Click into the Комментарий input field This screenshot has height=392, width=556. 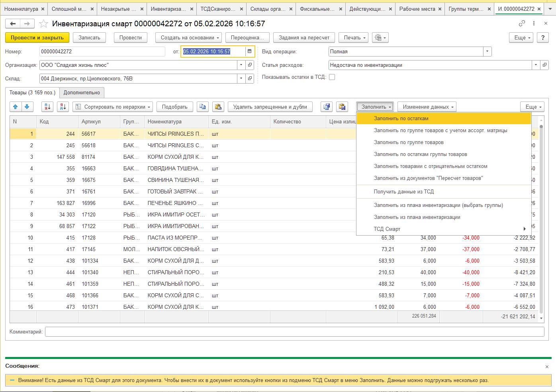coord(294,332)
